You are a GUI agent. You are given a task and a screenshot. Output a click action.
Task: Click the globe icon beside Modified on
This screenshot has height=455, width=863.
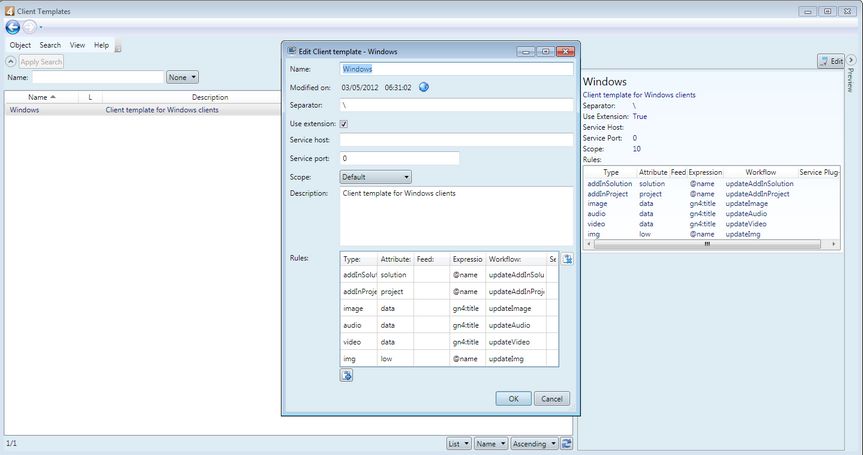pyautogui.click(x=424, y=87)
